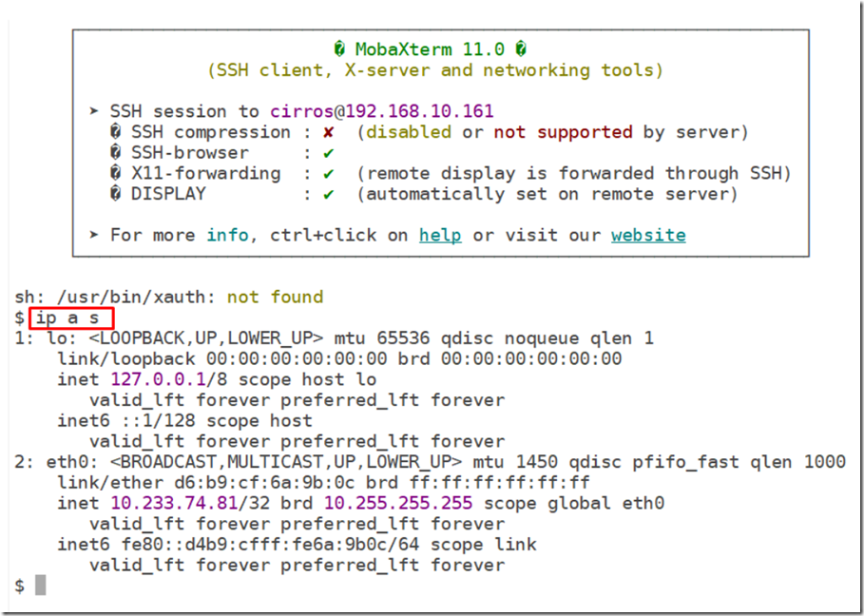Image resolution: width=864 pixels, height=616 pixels.
Task: Click the cirros@192.168.10.161 session address
Action: (381, 111)
